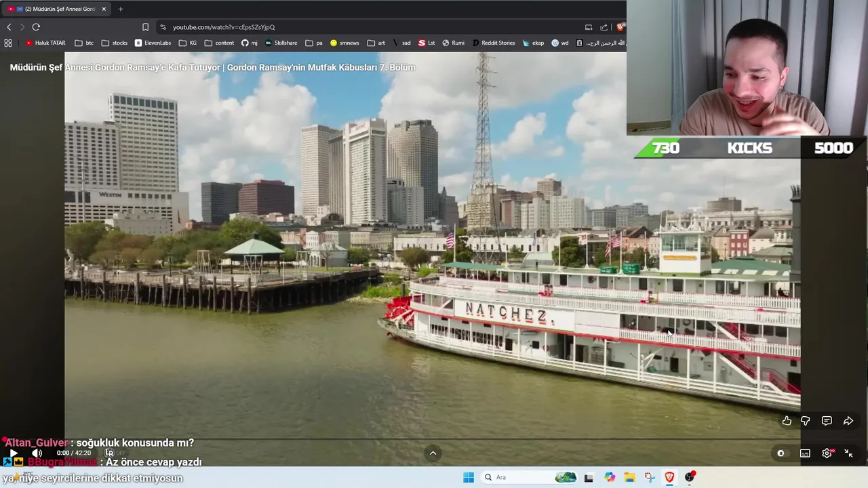Open the content bookmarks folder
The width and height of the screenshot is (868, 488).
coord(219,43)
